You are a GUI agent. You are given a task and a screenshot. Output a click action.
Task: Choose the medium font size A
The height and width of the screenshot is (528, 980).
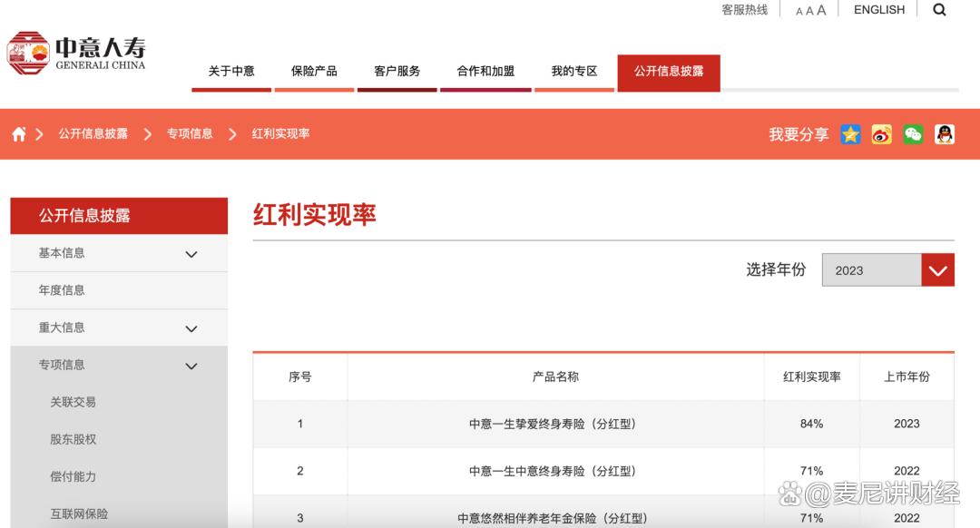tap(809, 11)
